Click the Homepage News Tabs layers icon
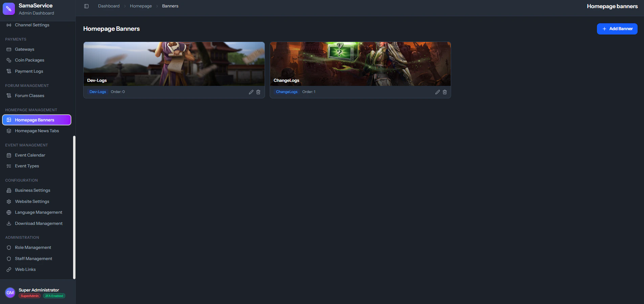Viewport: 644px width, 304px height. [9, 131]
